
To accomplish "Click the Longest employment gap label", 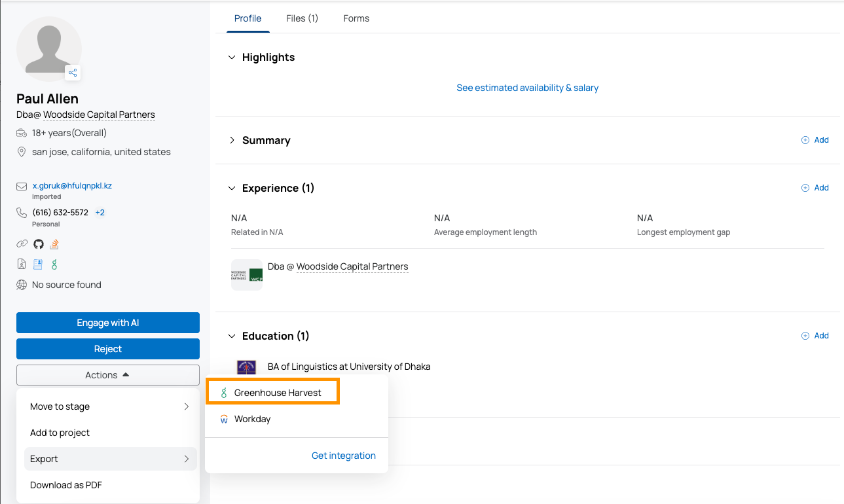I will 684,232.
